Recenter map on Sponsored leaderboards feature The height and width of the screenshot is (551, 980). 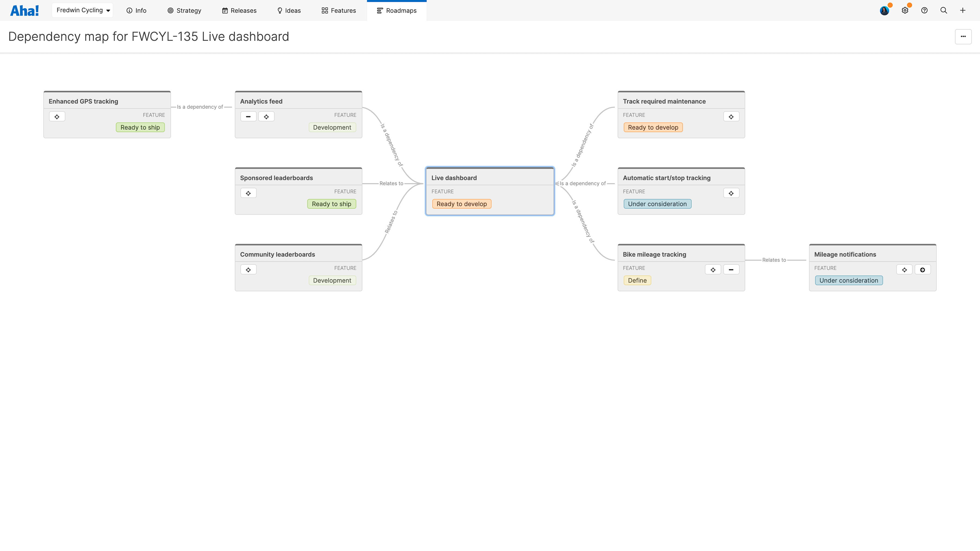(248, 193)
